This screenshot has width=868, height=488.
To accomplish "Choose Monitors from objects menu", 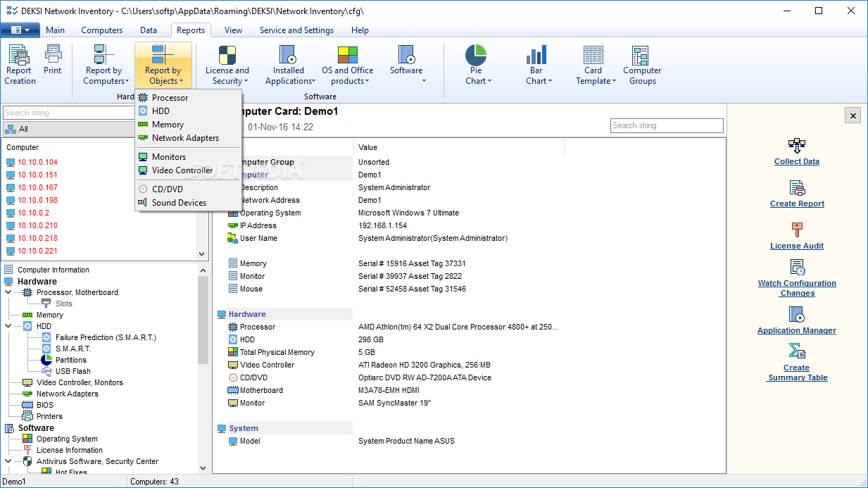I will [x=189, y=157].
